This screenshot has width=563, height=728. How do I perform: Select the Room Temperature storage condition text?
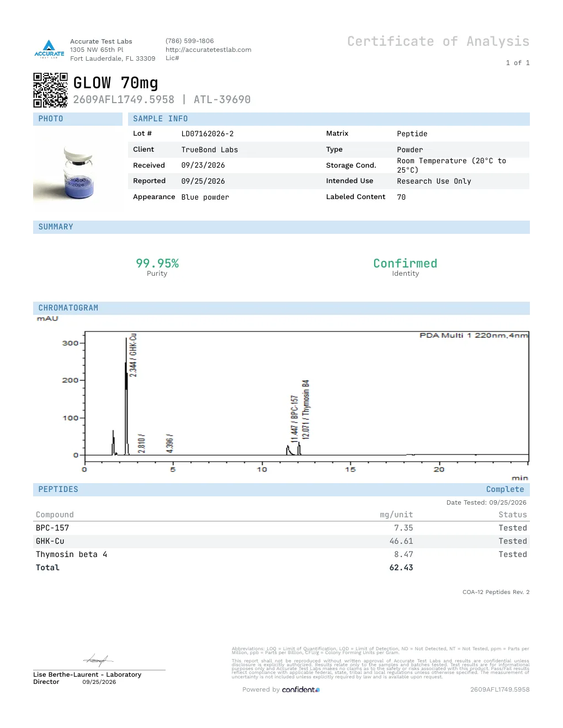(452, 165)
